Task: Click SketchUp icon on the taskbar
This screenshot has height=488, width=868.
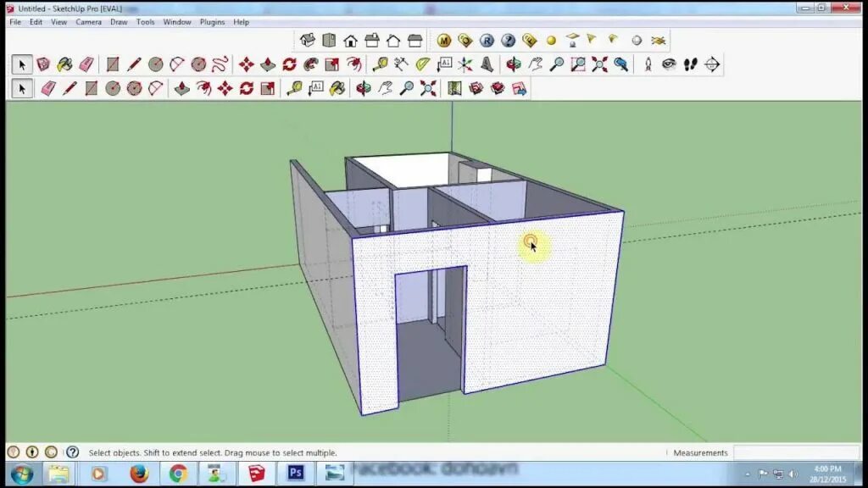Action: click(256, 474)
